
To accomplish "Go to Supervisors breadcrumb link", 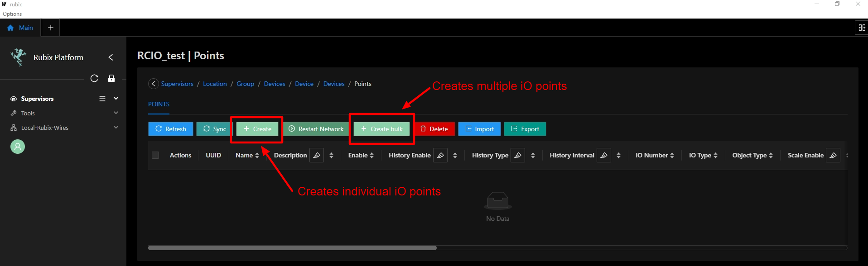I will (x=177, y=84).
